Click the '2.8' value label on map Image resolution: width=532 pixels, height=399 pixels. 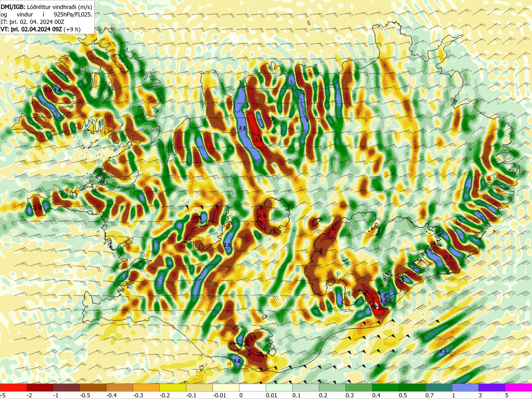pos(242,128)
